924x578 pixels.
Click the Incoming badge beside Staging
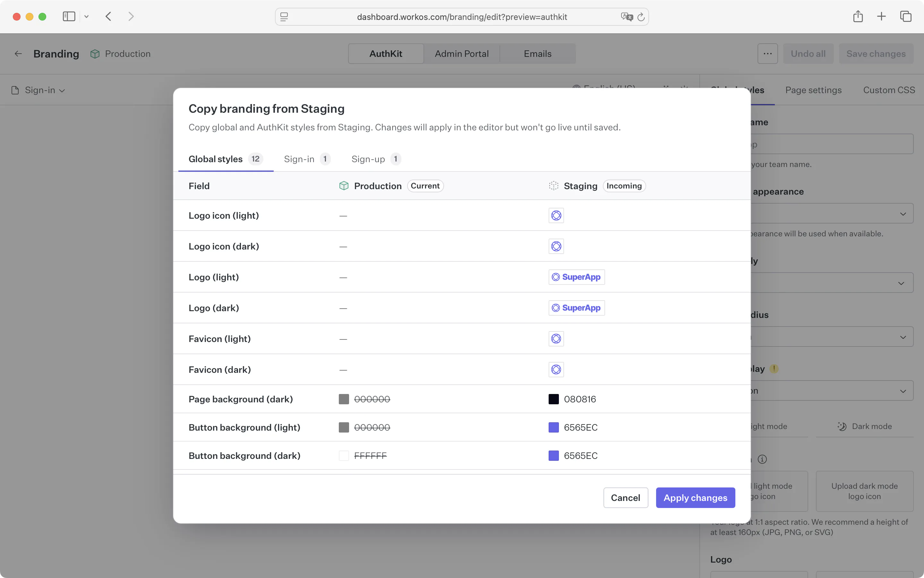point(624,186)
